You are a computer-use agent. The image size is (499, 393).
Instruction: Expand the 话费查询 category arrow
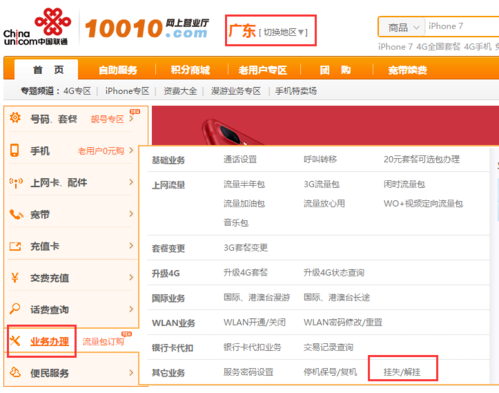[x=131, y=309]
